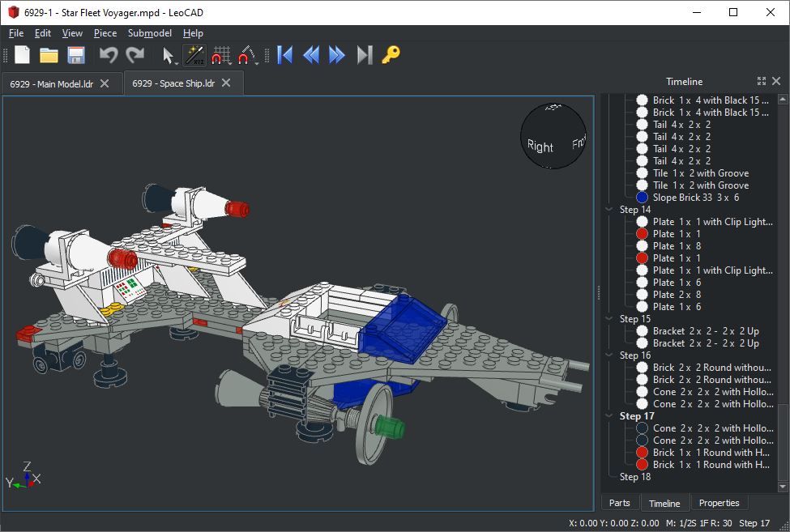Screen dimensions: 790x532
Task: Toggle rotation snap with the angle magnet
Action: click(248, 55)
